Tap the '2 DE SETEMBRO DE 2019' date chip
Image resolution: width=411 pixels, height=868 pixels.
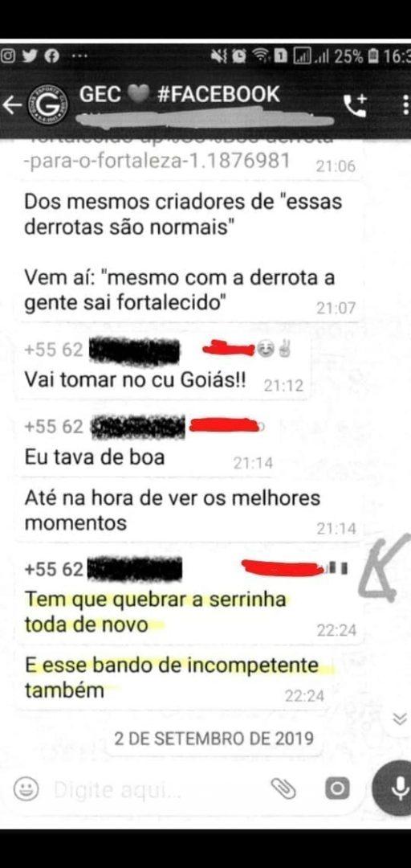[214, 739]
